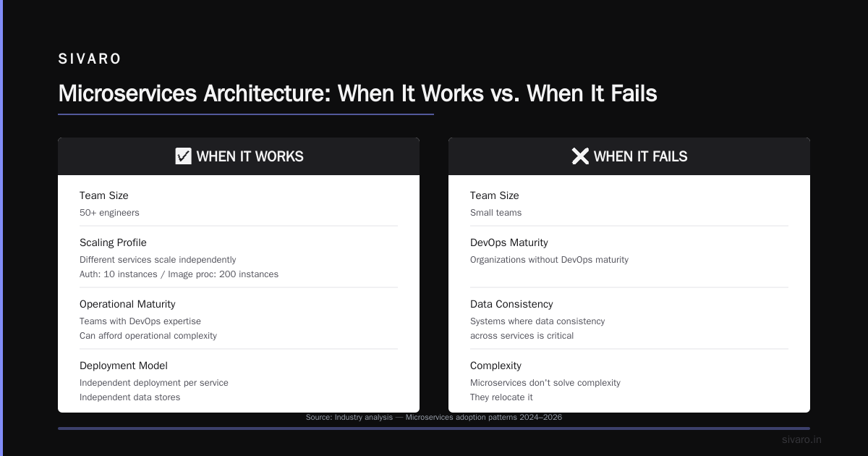The image size is (868, 456).
Task: Select the WHEN IT WORKS header text
Action: coord(250,156)
